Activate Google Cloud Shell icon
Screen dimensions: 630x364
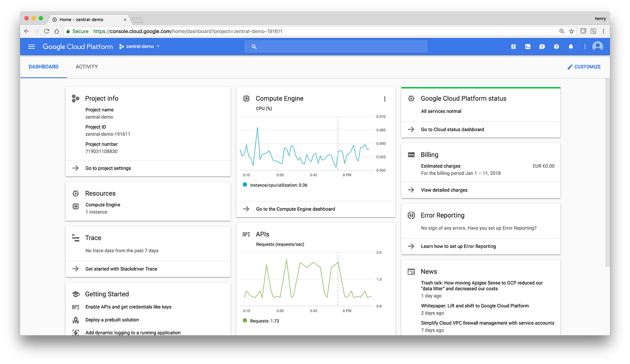click(528, 46)
